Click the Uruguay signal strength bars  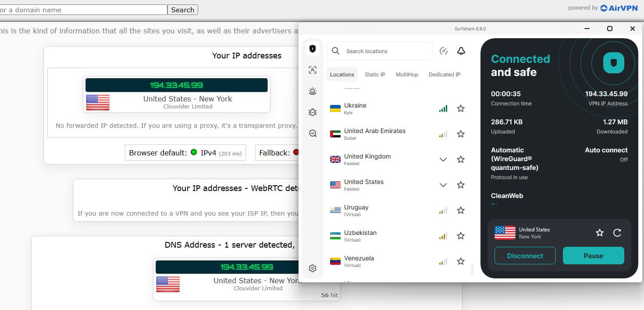click(x=443, y=211)
